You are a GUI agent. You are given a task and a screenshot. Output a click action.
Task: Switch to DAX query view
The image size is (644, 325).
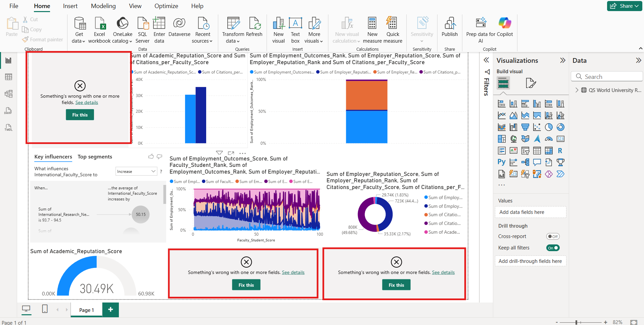pyautogui.click(x=8, y=110)
